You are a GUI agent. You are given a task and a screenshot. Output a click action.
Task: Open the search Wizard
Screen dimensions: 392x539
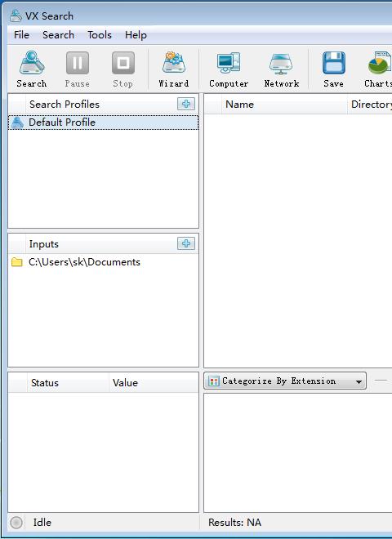click(174, 69)
